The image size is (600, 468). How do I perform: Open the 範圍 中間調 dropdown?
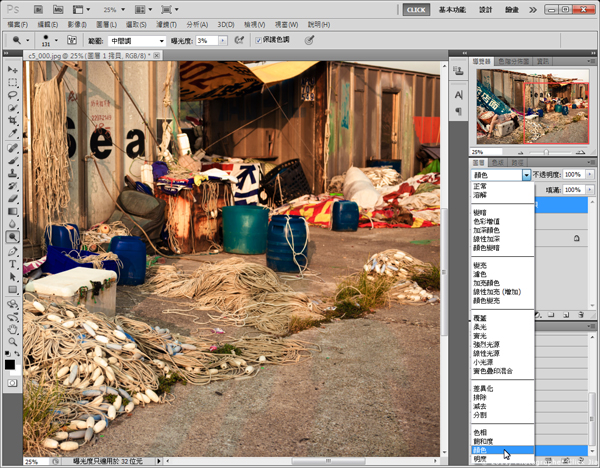click(137, 41)
